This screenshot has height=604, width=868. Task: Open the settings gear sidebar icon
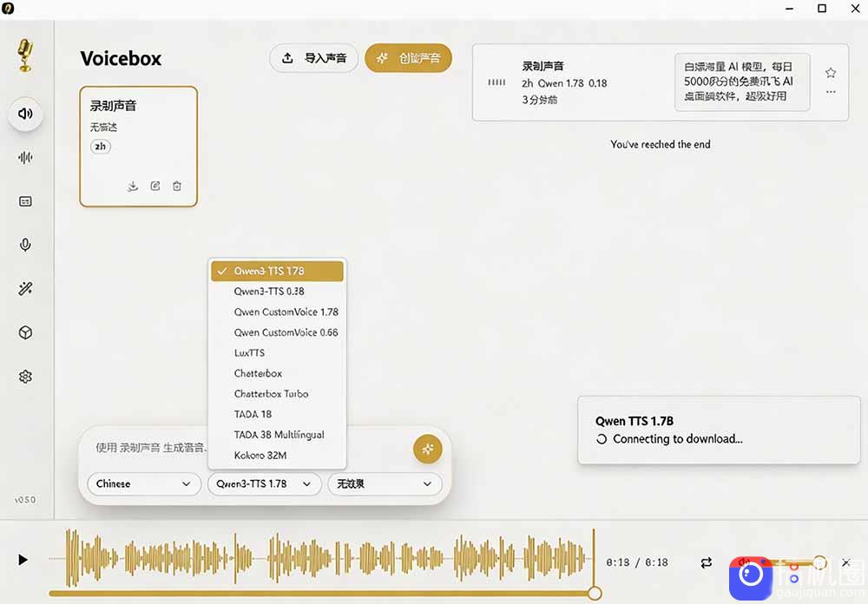25,377
